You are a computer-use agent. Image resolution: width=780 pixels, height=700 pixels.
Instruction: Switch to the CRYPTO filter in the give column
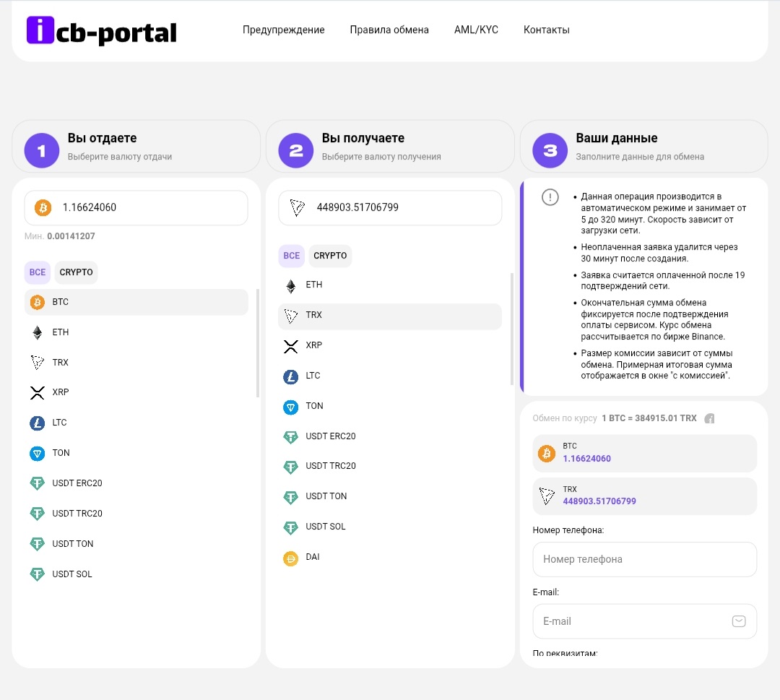click(76, 272)
